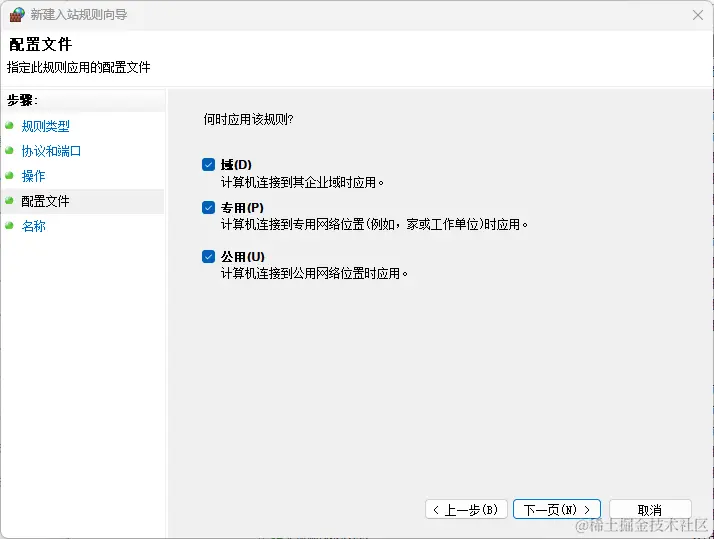Image resolution: width=714 pixels, height=539 pixels.
Task: Go to the 规则类型 step
Action: (46, 126)
